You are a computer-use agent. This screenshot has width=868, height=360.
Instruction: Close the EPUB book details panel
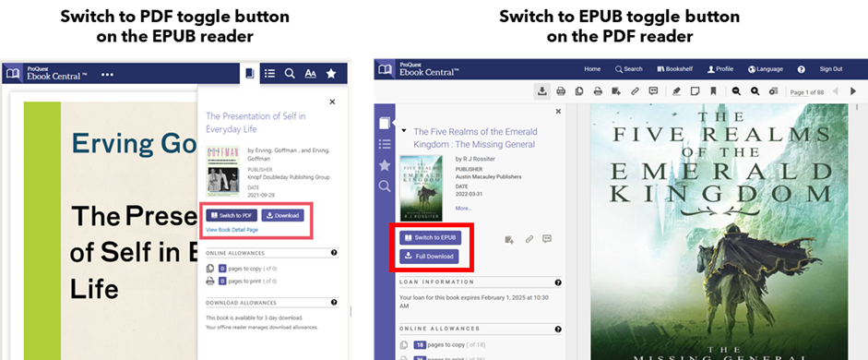point(332,102)
